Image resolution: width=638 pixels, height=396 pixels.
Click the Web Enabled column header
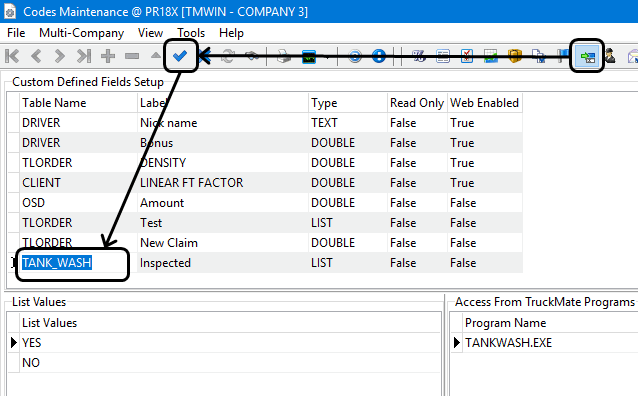[x=484, y=103]
